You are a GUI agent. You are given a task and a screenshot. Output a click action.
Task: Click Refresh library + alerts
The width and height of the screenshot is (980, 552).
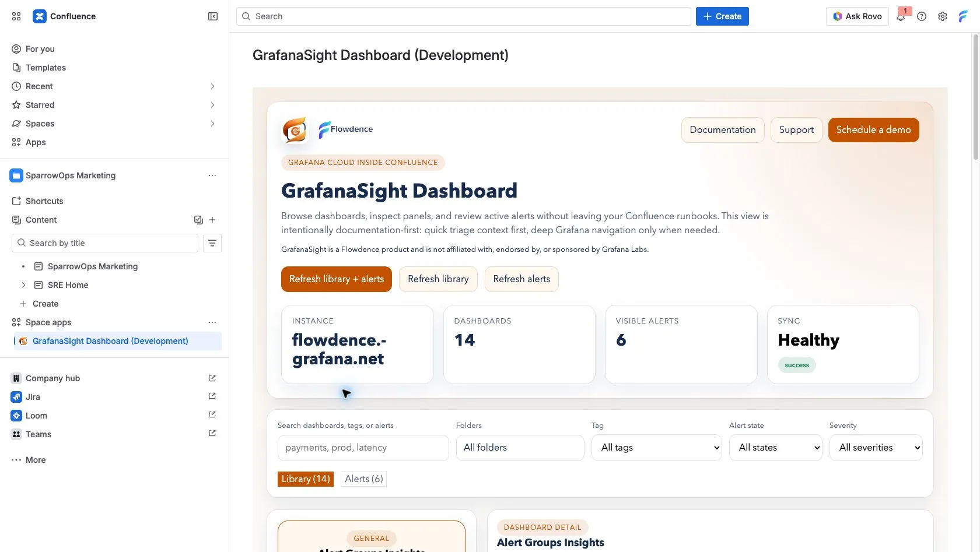coord(337,279)
